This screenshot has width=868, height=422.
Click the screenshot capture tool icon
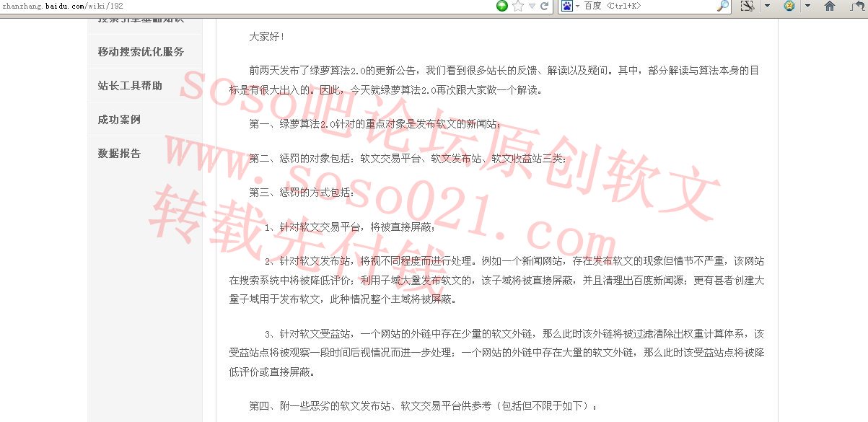tap(748, 6)
